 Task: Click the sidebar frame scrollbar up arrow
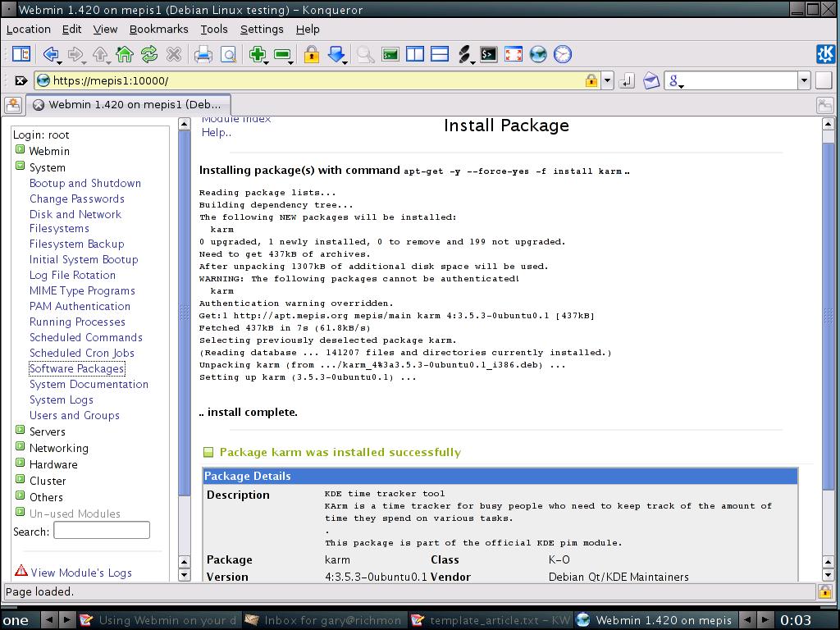click(x=184, y=125)
